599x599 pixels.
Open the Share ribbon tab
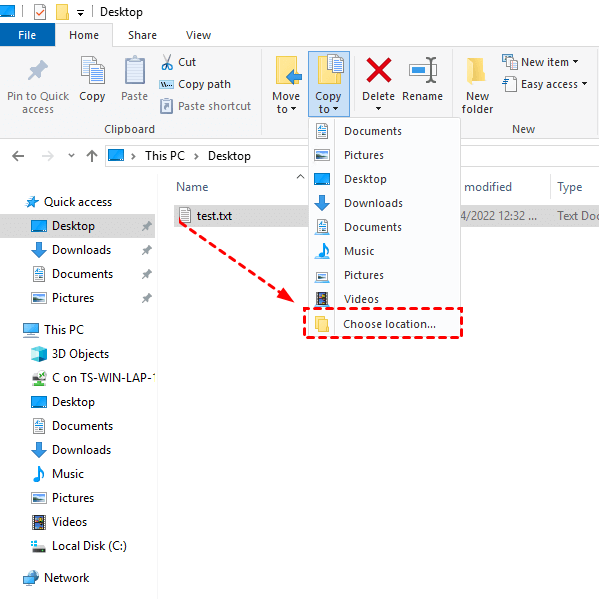point(142,35)
